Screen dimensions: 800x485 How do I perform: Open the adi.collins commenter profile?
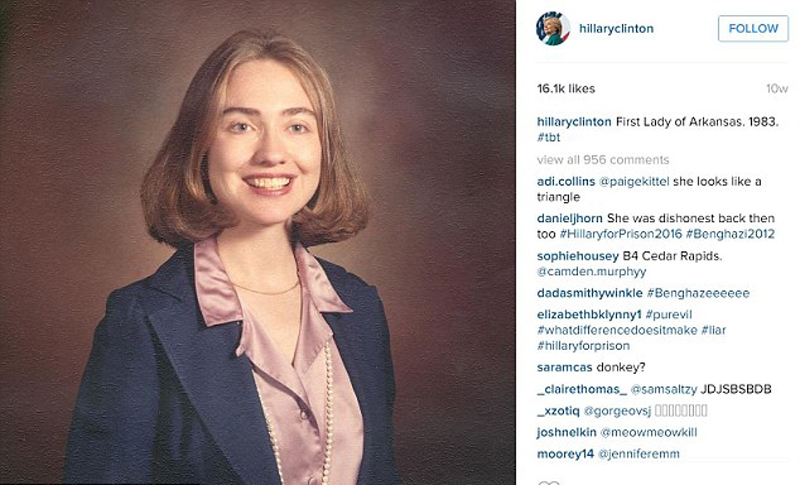pos(566,182)
